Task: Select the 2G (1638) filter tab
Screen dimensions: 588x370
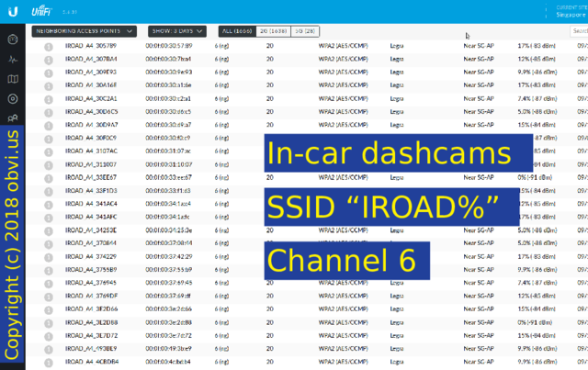Action: [x=274, y=31]
